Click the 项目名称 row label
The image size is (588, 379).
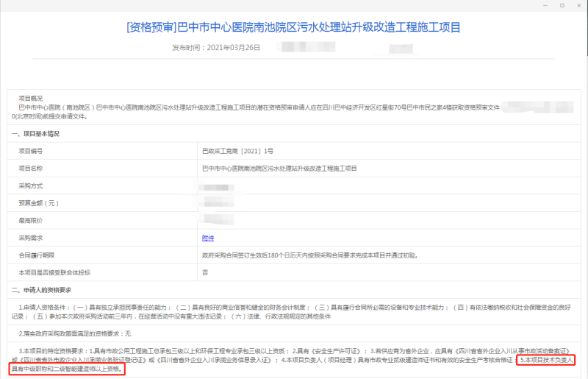click(x=30, y=169)
